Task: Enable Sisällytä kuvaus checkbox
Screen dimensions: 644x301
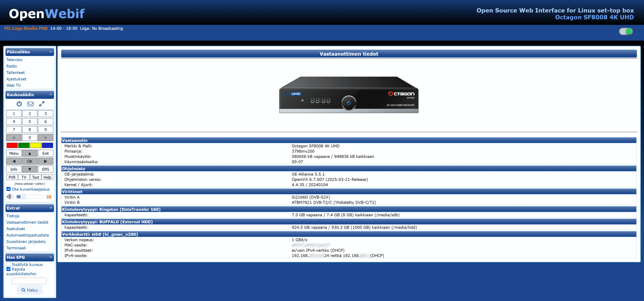Action: (x=9, y=265)
